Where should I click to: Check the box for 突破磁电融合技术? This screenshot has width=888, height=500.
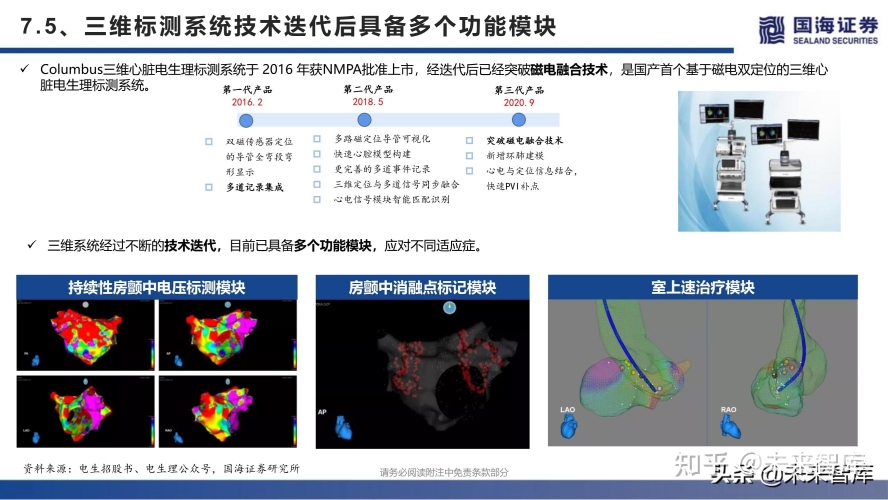[x=469, y=140]
